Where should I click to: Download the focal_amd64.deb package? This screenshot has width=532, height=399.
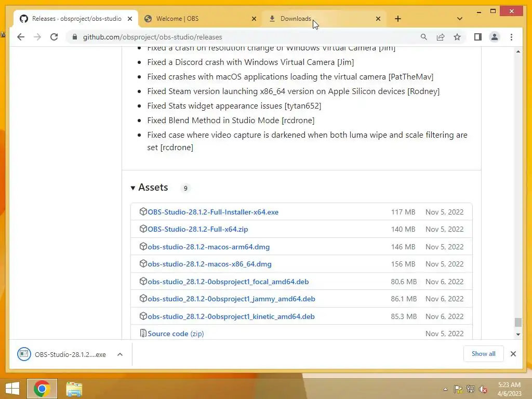point(229,282)
